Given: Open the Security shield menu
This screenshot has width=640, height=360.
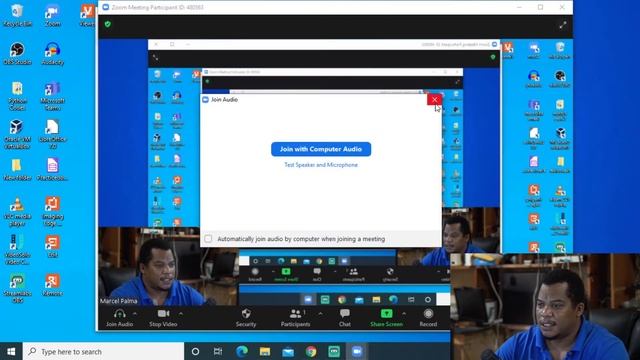Looking at the screenshot, I should click(246, 318).
